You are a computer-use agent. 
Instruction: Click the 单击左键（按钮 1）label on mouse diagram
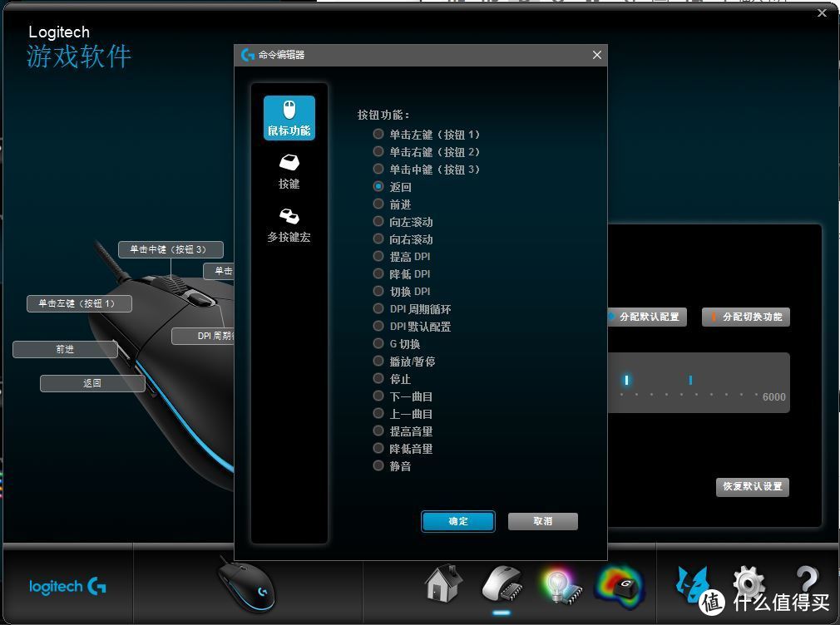(79, 303)
